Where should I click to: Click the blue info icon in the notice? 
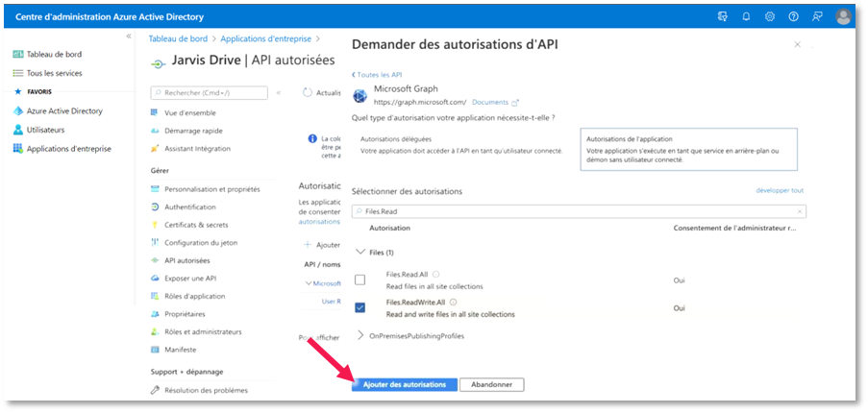point(312,138)
